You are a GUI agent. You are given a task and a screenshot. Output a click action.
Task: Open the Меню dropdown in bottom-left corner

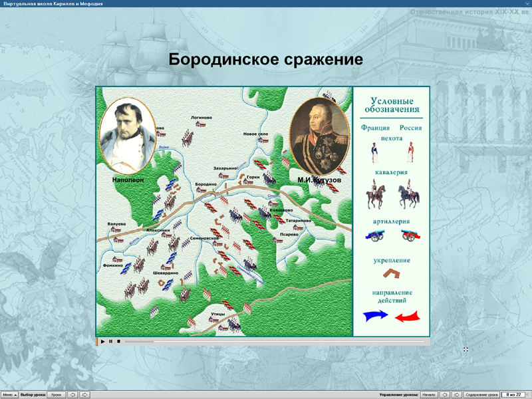tap(9, 394)
